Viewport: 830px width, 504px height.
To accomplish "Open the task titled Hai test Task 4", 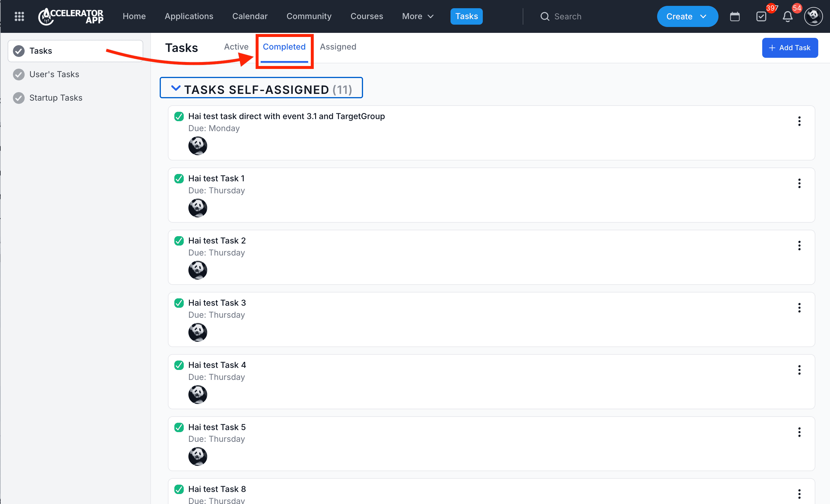I will pyautogui.click(x=217, y=365).
